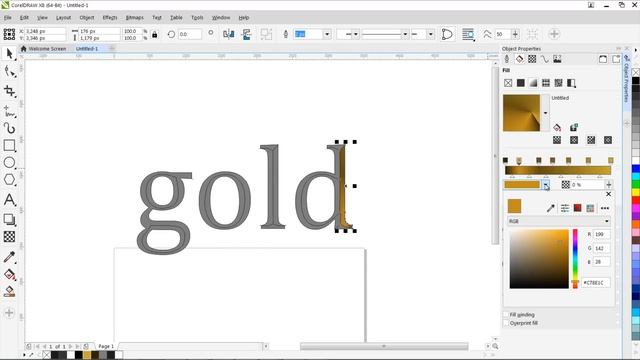Toggle the lock ratio padlock
This screenshot has width=640, height=360.
pos(154,34)
